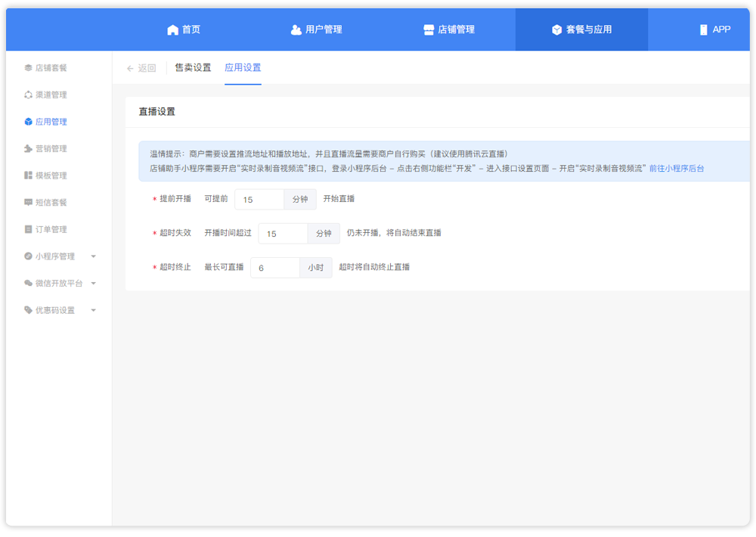The image size is (756, 537).
Task: Click the phone icon beside APP
Action: pyautogui.click(x=704, y=29)
